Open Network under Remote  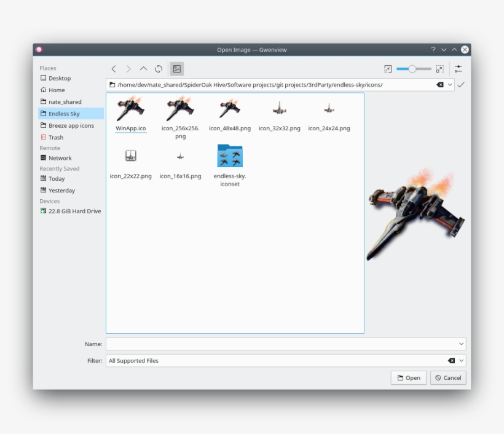coord(71,158)
